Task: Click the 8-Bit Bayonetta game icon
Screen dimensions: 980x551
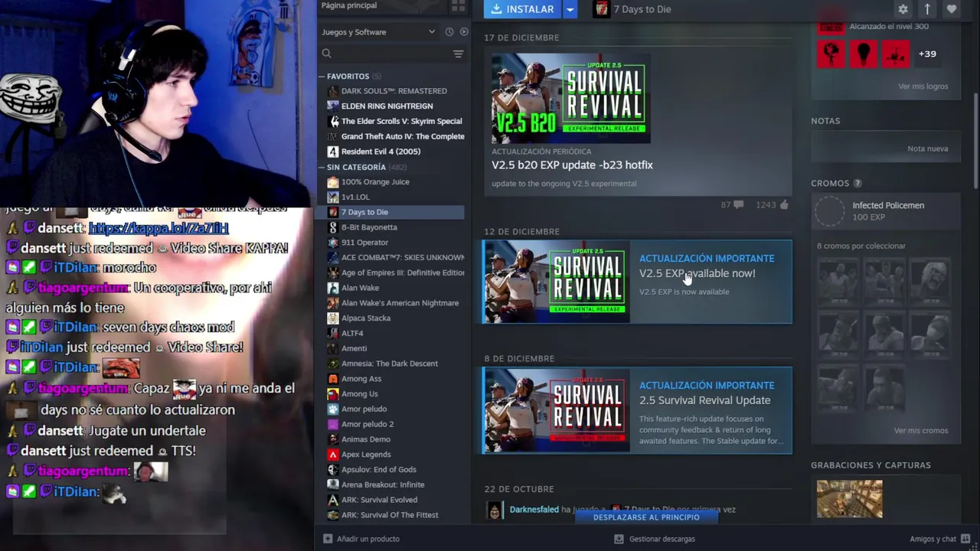Action: coord(332,227)
